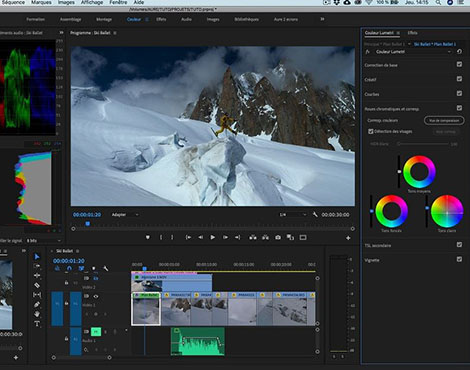The width and height of the screenshot is (470, 370).
Task: Open the 8 bits signal dropdown
Action: pos(44,240)
